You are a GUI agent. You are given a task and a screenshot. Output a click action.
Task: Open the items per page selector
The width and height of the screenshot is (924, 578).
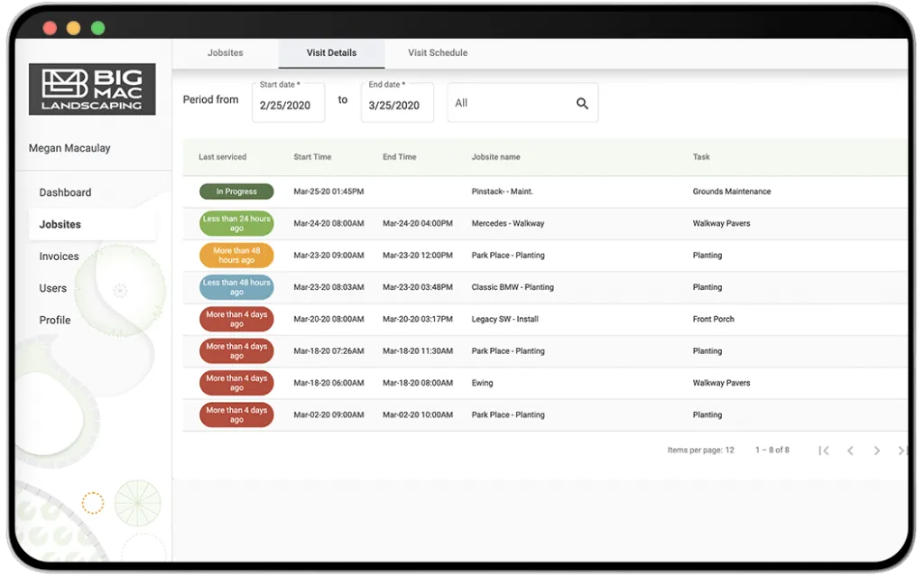tap(700, 450)
